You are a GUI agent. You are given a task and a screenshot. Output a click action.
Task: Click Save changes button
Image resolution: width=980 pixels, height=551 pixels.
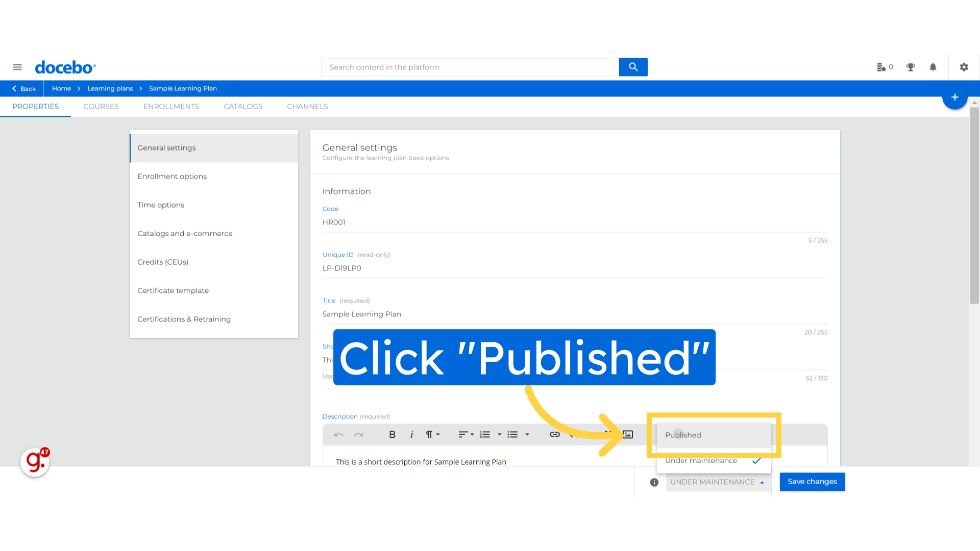pyautogui.click(x=812, y=481)
